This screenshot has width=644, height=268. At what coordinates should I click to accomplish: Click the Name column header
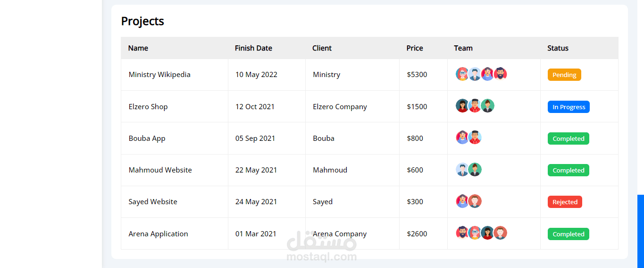click(138, 48)
